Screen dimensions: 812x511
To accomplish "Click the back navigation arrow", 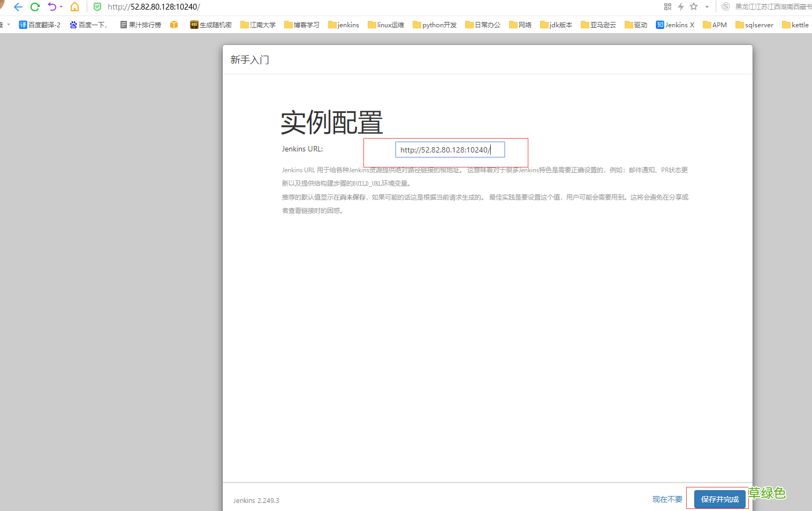I will (x=18, y=7).
